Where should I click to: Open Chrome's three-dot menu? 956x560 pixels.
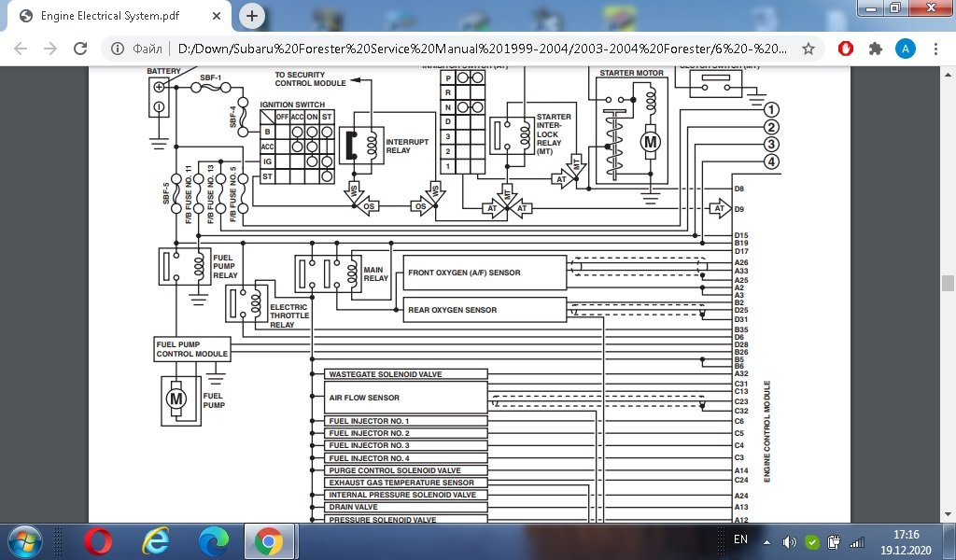[935, 49]
